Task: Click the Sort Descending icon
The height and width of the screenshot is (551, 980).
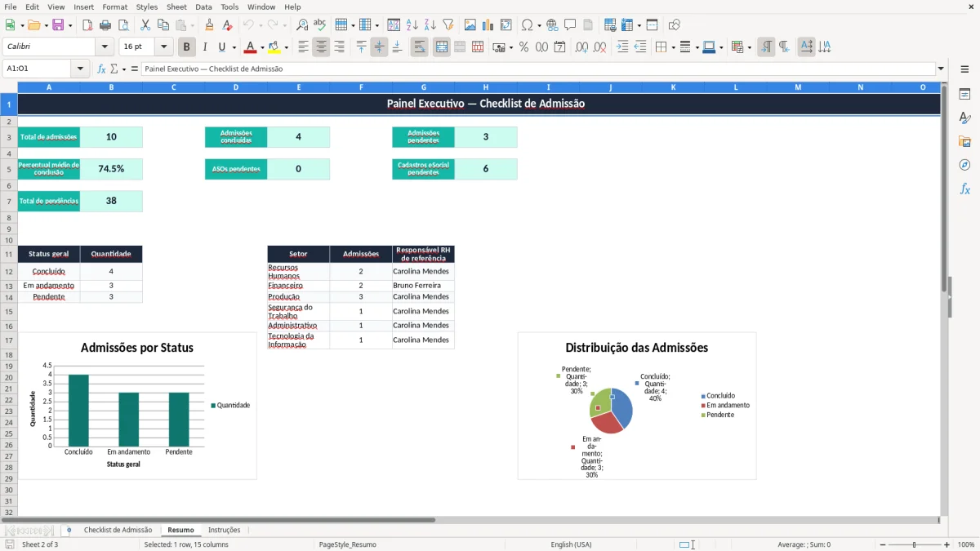Action: [x=430, y=25]
